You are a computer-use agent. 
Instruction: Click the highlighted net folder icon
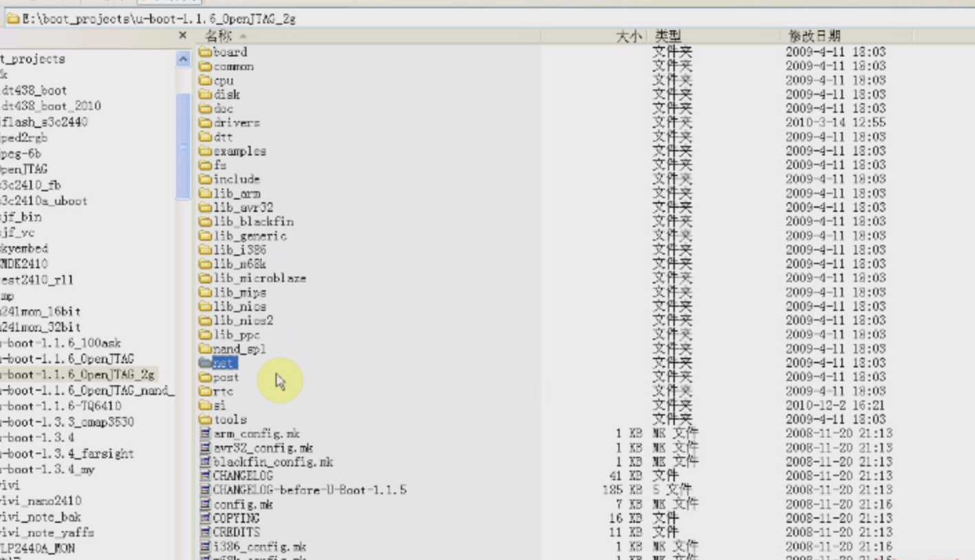[x=205, y=363]
